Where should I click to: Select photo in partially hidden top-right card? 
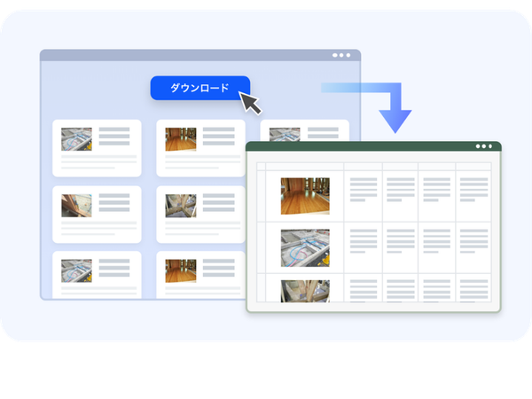[x=285, y=135]
